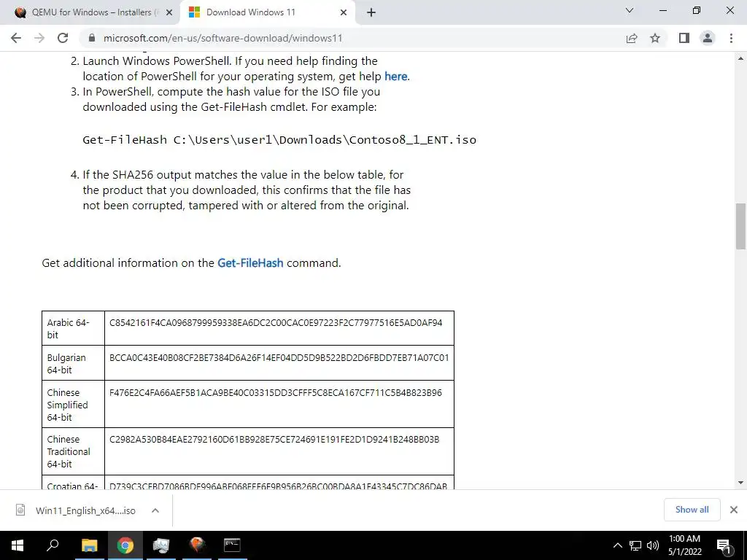Open taskbar search magnifier
The image size is (747, 560).
[x=53, y=545]
